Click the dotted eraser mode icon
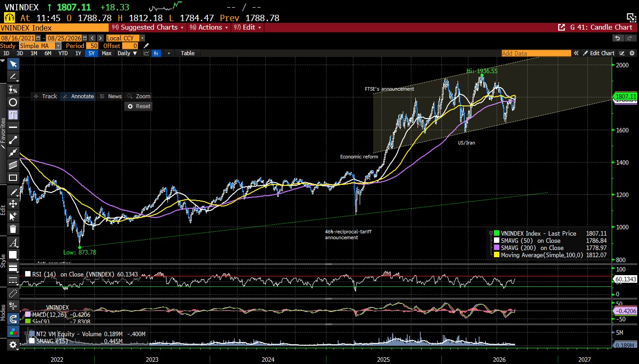Viewport: 639px width, 364px height. (x=13, y=294)
